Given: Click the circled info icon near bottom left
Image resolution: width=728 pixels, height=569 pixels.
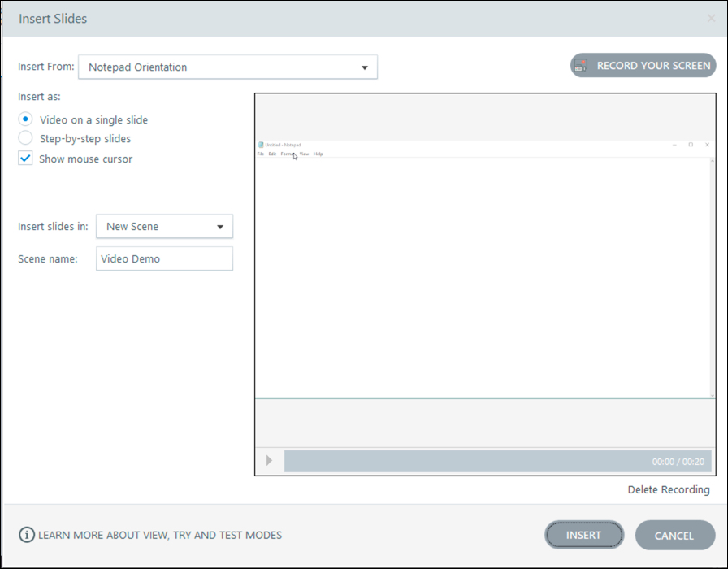Looking at the screenshot, I should (27, 535).
